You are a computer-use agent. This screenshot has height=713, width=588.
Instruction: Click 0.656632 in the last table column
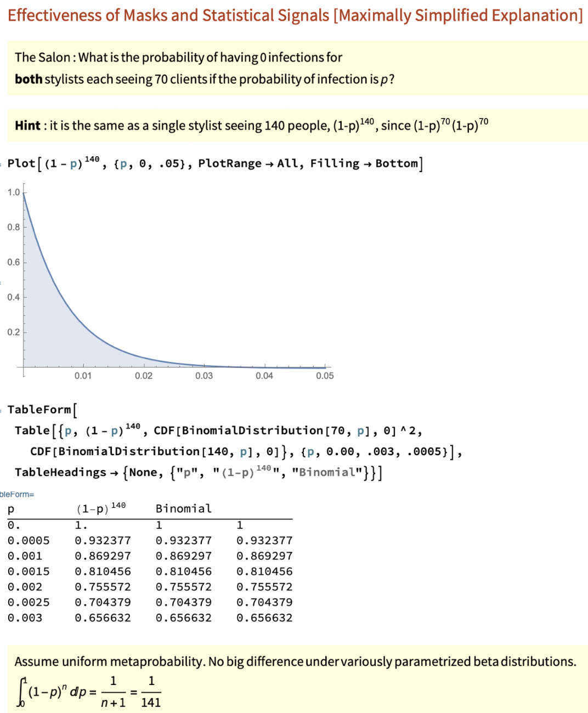[264, 618]
